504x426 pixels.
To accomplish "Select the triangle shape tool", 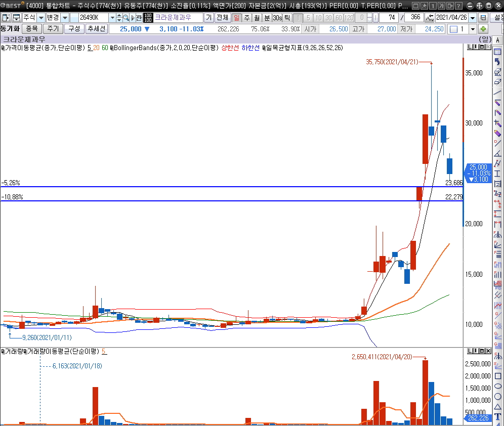I will 497,407.
